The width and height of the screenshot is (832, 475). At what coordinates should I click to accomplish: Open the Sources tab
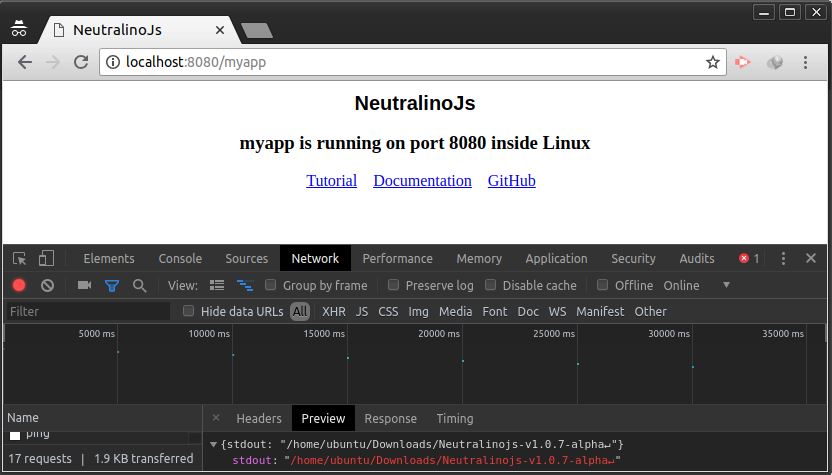click(246, 258)
